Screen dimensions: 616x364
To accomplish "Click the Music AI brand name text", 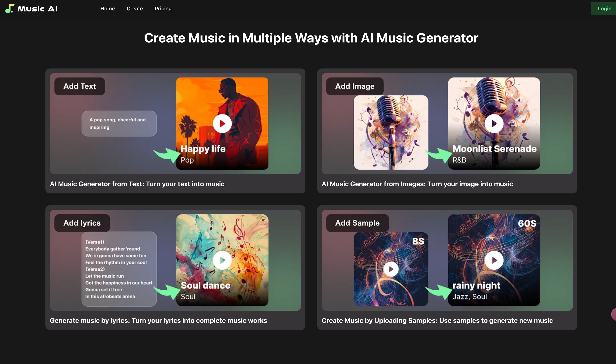I will [37, 9].
